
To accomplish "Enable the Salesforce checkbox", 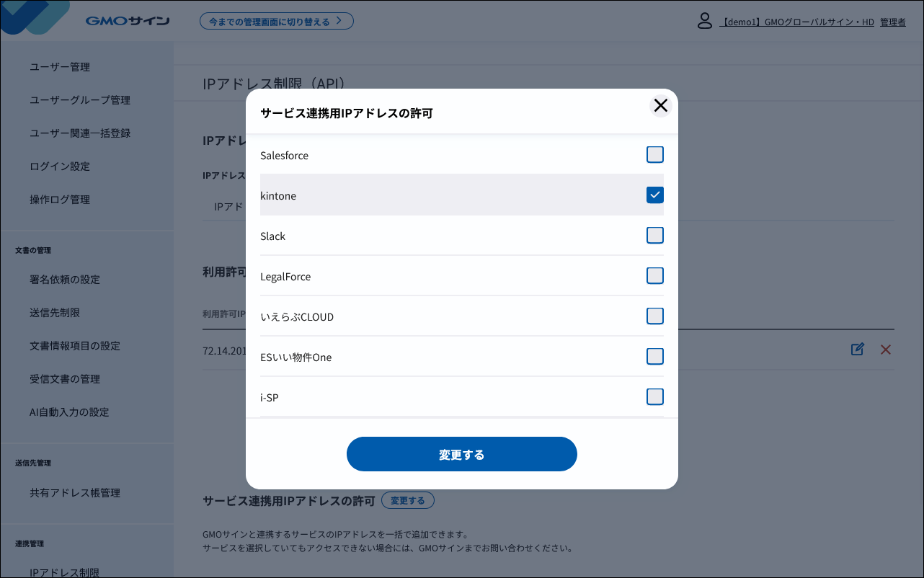I will click(654, 155).
